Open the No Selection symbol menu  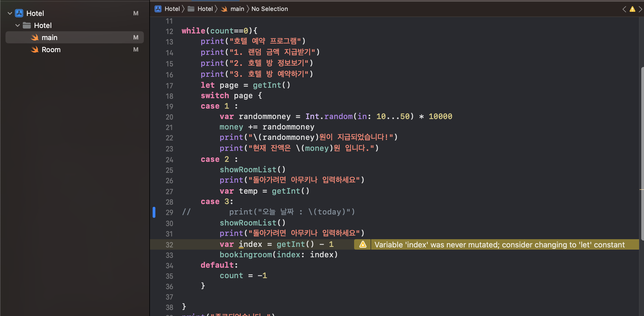click(270, 9)
